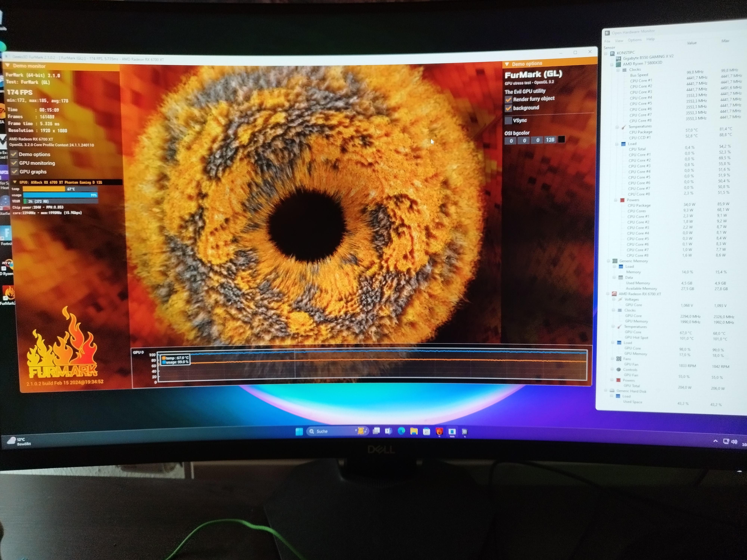The image size is (747, 560).
Task: Click the first OSI bgcolor value field
Action: (x=511, y=141)
